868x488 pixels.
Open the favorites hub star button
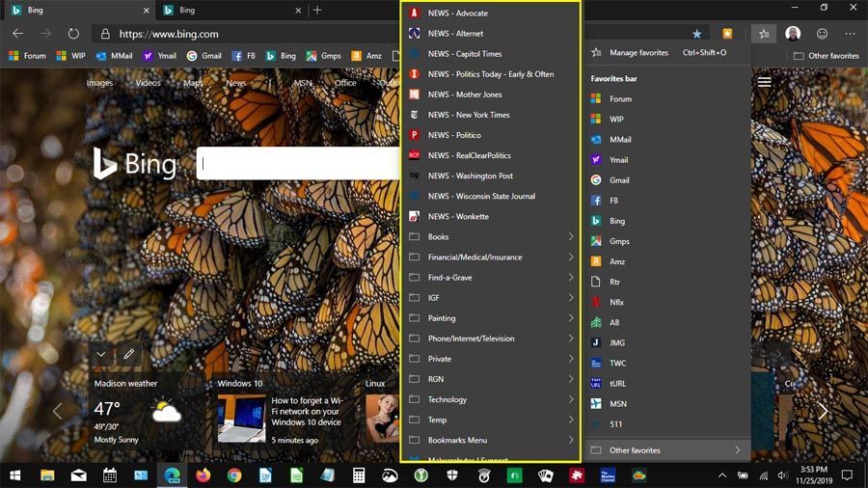coord(764,34)
